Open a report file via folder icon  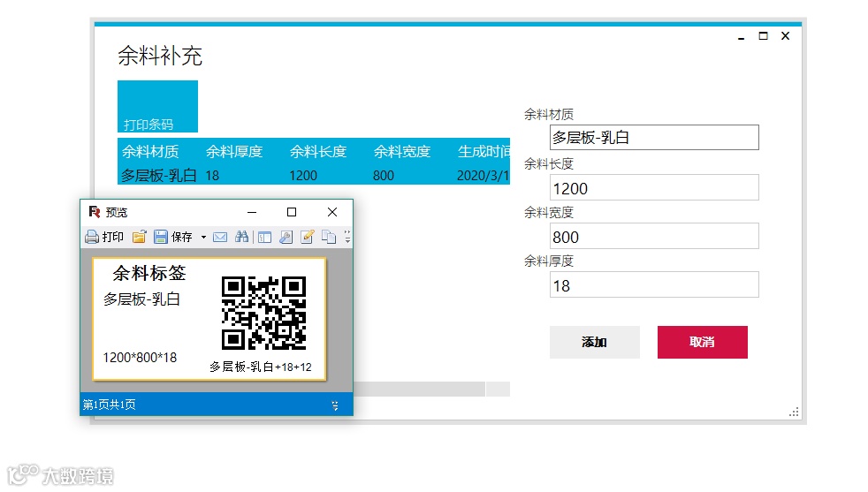[139, 237]
